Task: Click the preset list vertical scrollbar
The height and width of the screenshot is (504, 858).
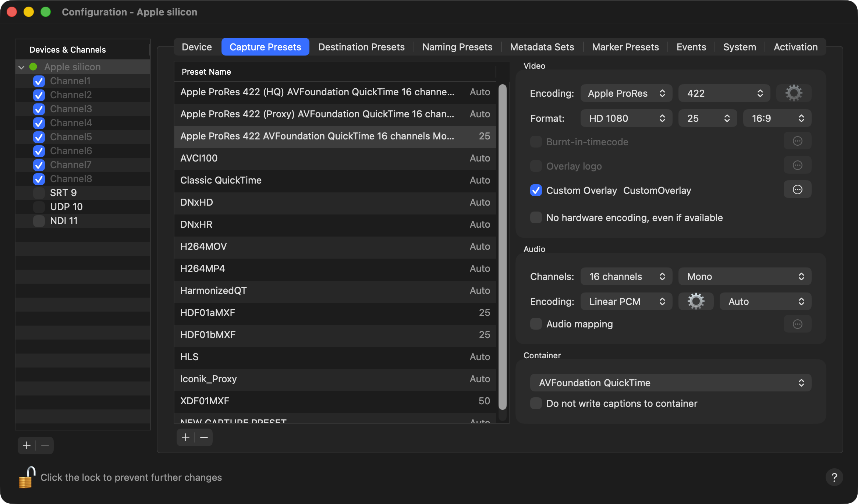Action: point(502,246)
